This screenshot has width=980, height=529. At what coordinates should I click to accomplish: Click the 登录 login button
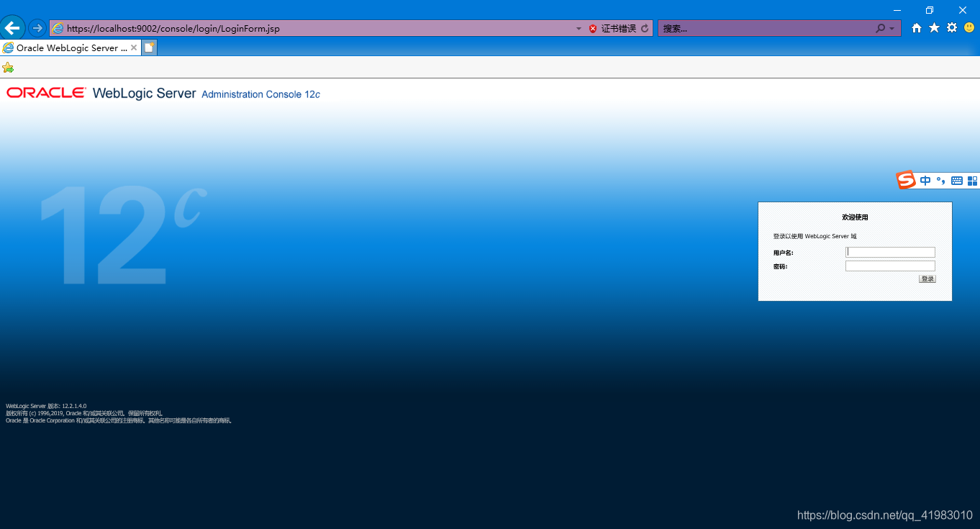(927, 279)
